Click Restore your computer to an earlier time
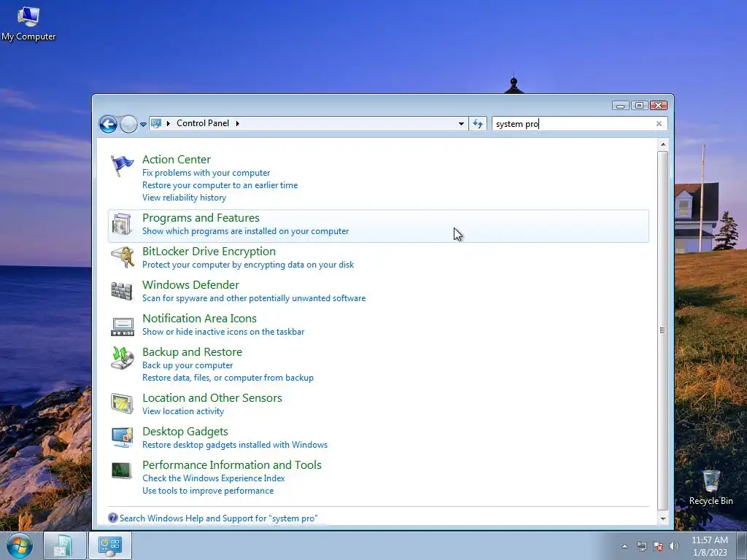This screenshot has height=560, width=747. (220, 185)
